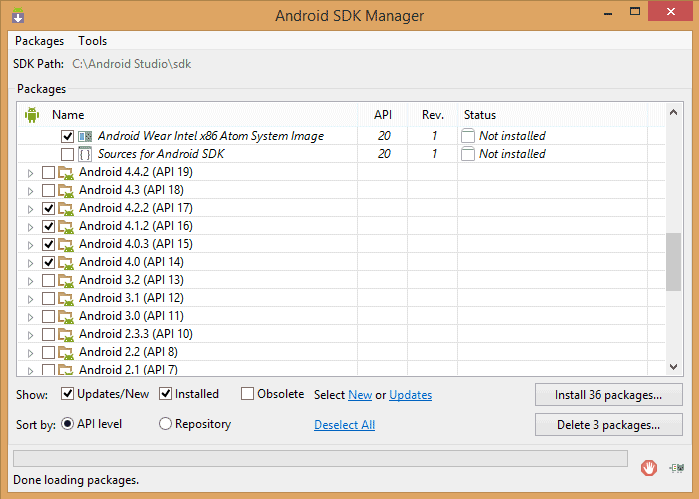Click the scrollbar down arrow
This screenshot has width=699, height=499.
click(x=674, y=367)
